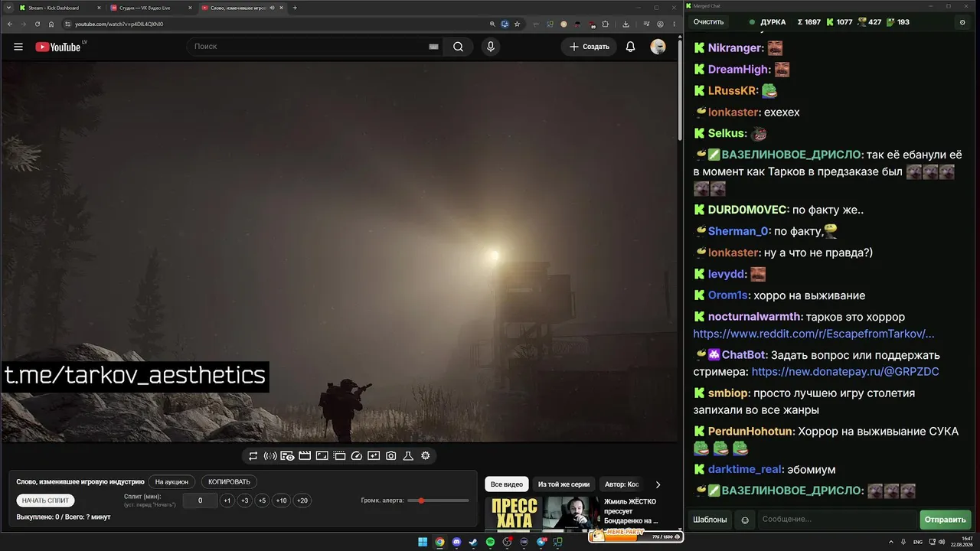Reload the page in Chrome

tap(38, 24)
